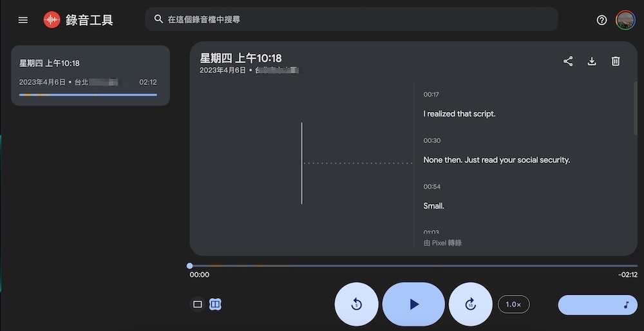Viewport: 644px width, 331px height.
Task: Click the 00:00 elapsed time label
Action: click(x=199, y=275)
